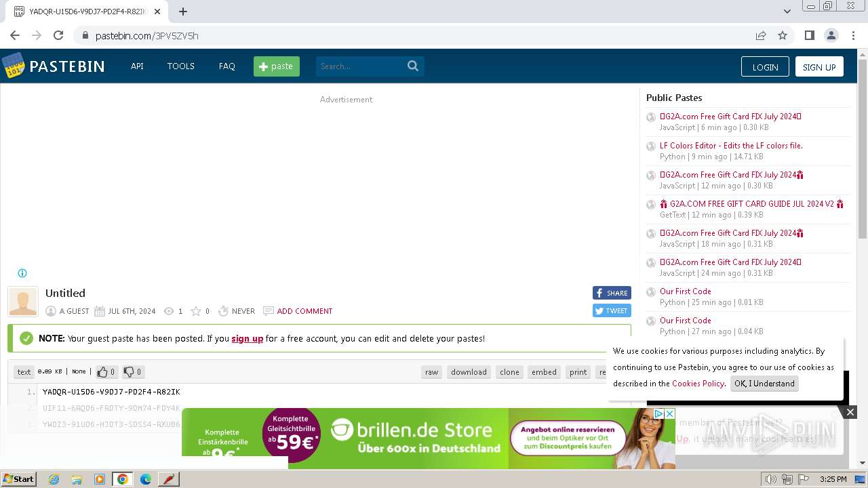Click the search magnifier icon in Pastebin
The width and height of the screenshot is (868, 488).
click(x=413, y=66)
